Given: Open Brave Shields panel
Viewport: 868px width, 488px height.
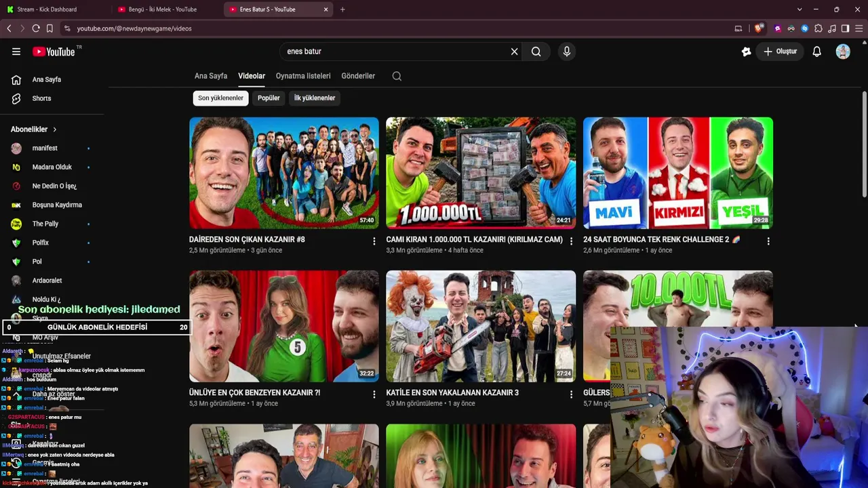Looking at the screenshot, I should pyautogui.click(x=759, y=28).
